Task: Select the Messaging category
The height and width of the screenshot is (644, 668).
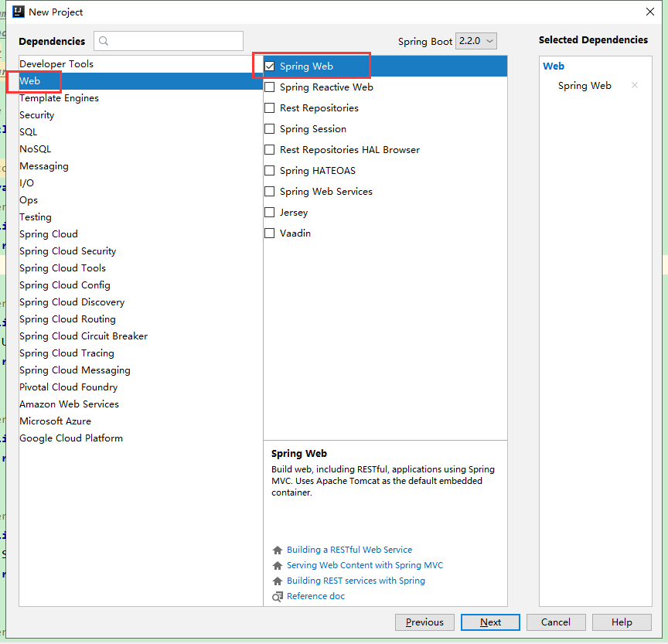Action: click(x=141, y=166)
